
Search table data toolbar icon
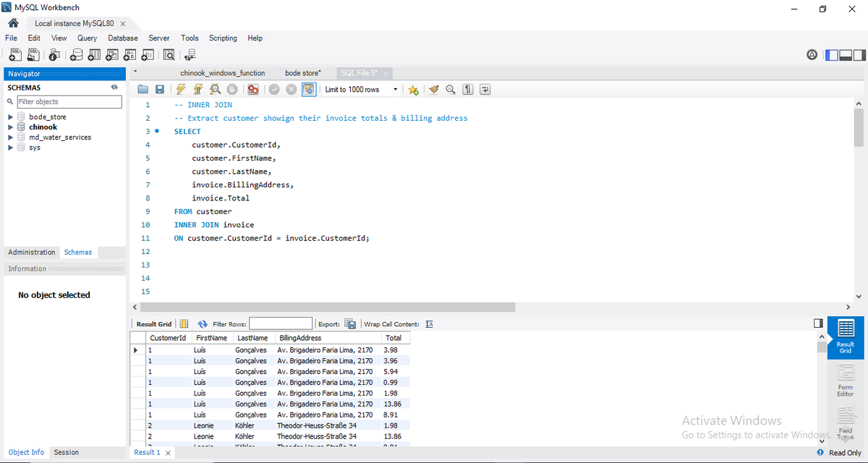pos(169,54)
